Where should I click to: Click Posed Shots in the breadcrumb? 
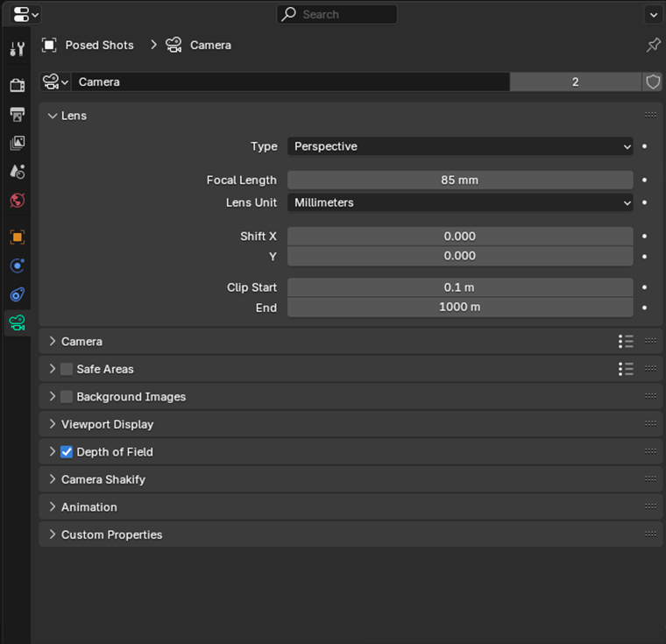(99, 45)
